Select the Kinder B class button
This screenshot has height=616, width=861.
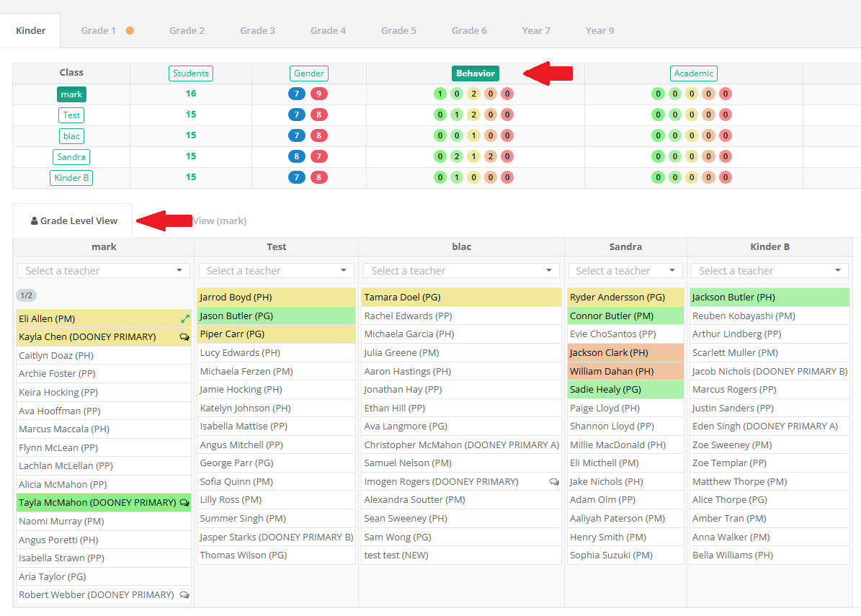coord(71,178)
